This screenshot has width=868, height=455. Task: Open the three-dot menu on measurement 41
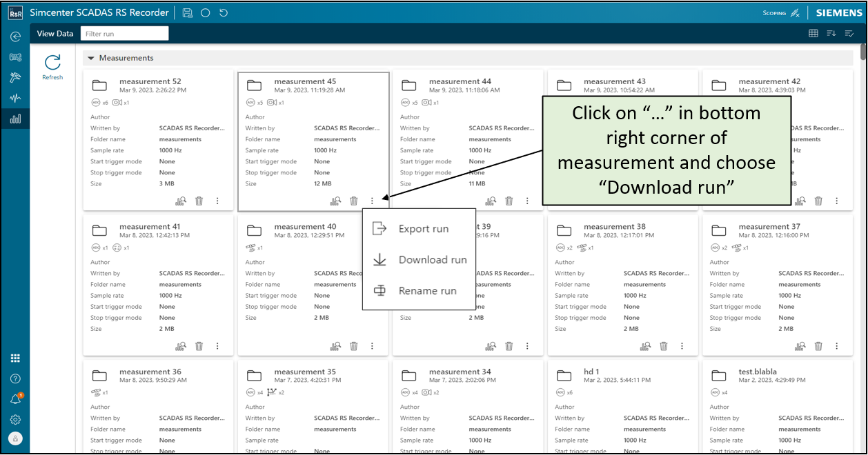coord(217,346)
